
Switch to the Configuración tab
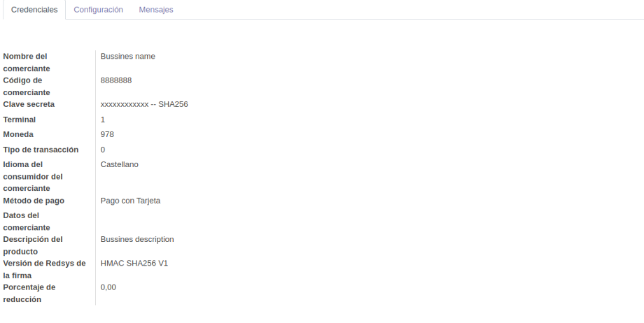(98, 10)
